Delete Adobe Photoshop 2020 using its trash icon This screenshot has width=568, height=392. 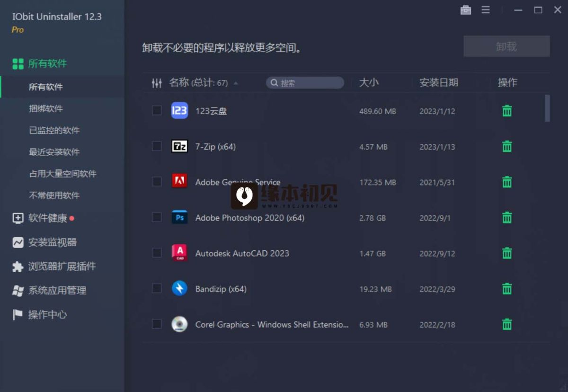(x=507, y=217)
